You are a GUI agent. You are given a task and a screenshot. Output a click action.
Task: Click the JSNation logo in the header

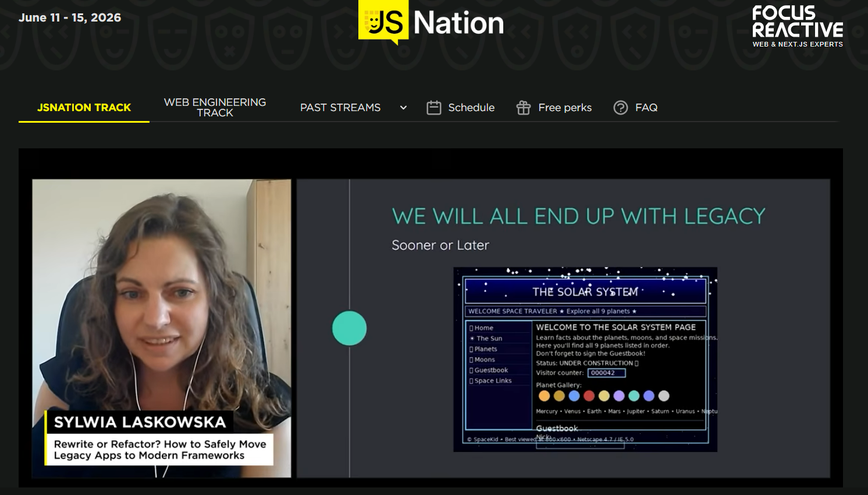(431, 23)
